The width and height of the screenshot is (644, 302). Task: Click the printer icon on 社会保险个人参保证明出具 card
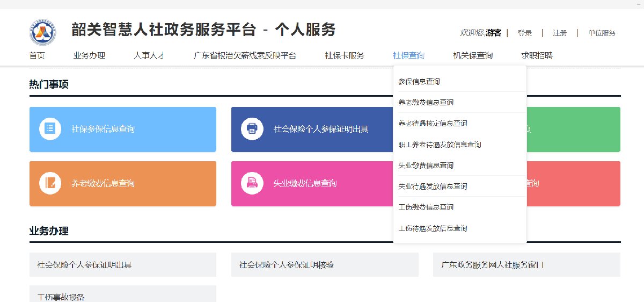click(252, 129)
